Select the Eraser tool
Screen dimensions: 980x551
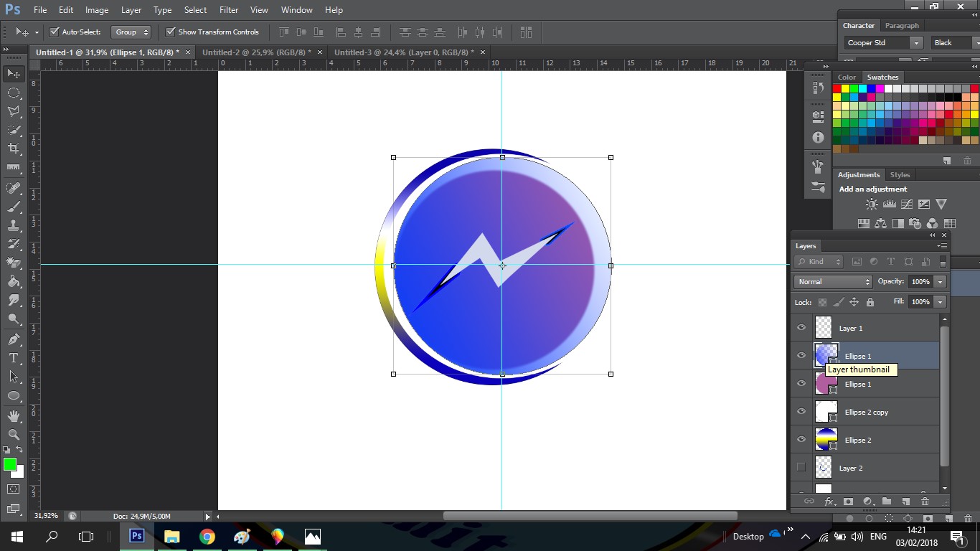[14, 263]
